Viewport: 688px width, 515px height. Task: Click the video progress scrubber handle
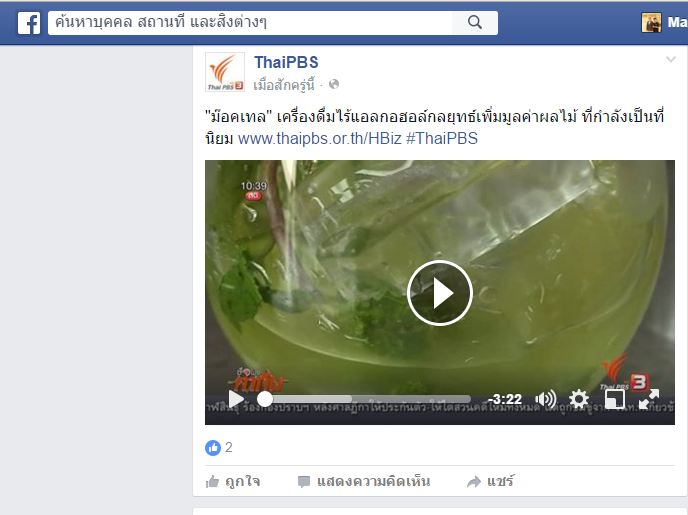coord(265,399)
